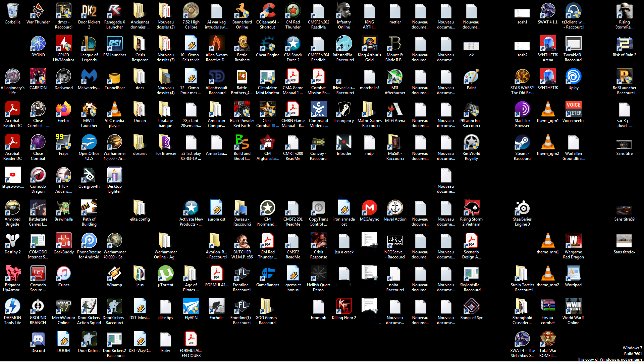Open the Songs of Syx icon
This screenshot has height=362, width=644.
pyautogui.click(x=471, y=309)
